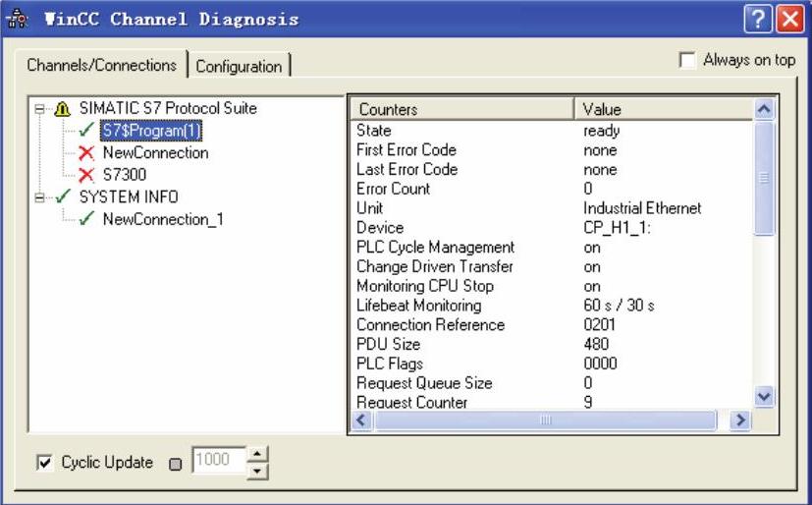Click the 480 PDU size value
Screen dimensions: 812x505
596,344
